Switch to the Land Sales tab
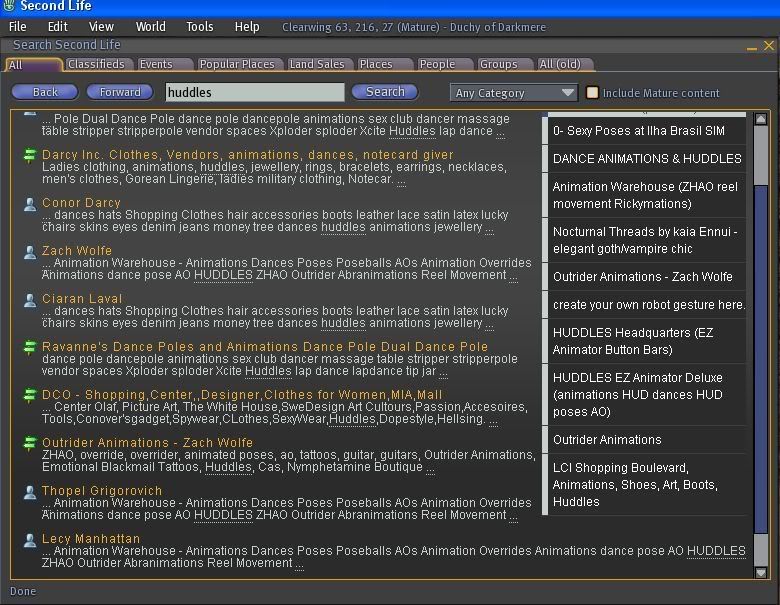The image size is (780, 605). click(316, 64)
